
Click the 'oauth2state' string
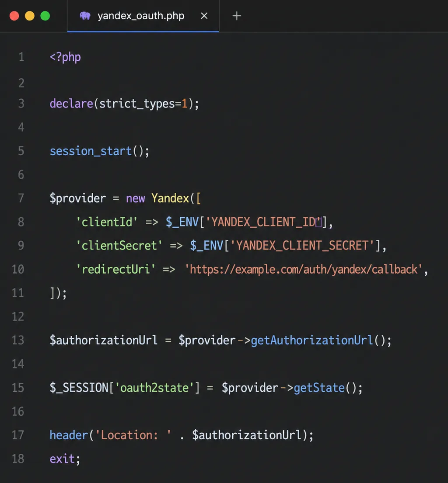click(154, 388)
